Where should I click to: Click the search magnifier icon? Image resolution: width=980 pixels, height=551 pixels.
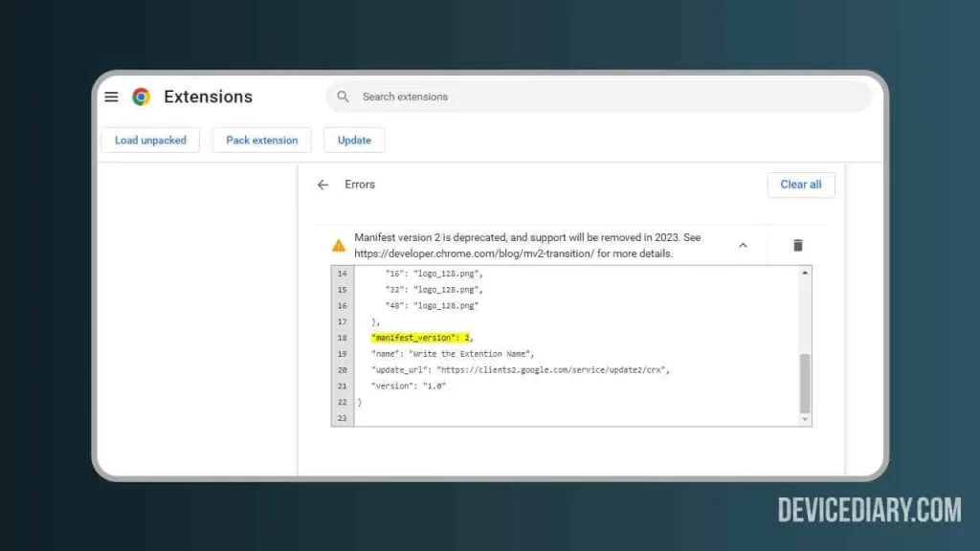click(343, 97)
